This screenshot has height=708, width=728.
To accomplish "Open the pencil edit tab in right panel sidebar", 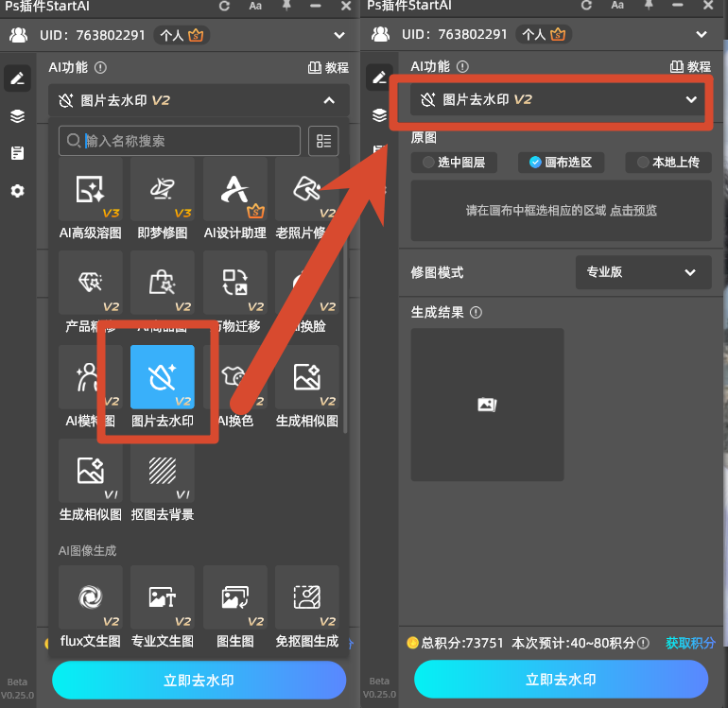I will coord(379,78).
